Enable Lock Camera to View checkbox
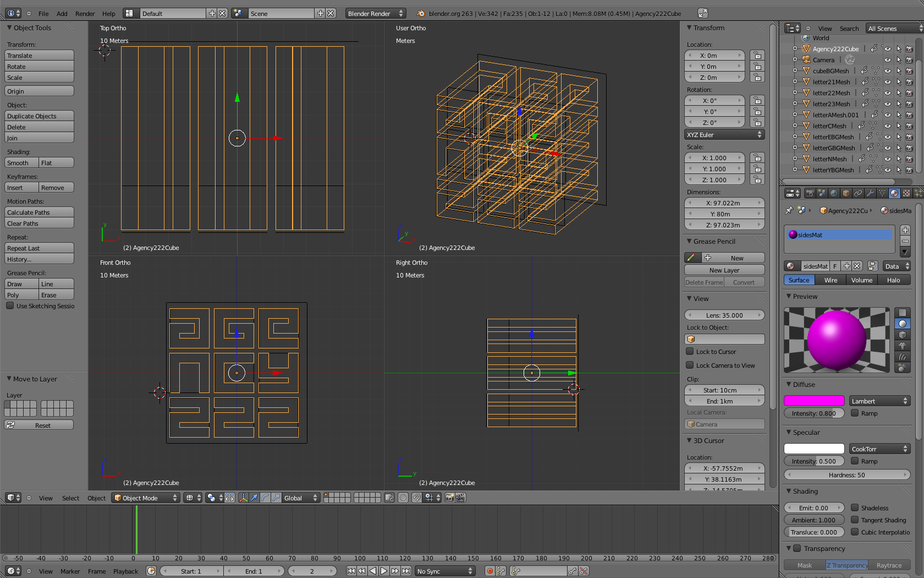924x578 pixels. [690, 365]
